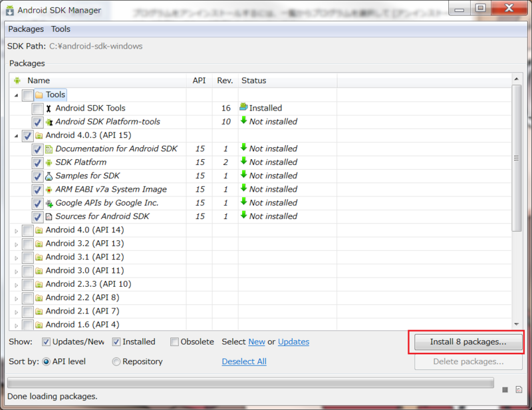Expand Android 3.0 (API 11)

point(16,272)
